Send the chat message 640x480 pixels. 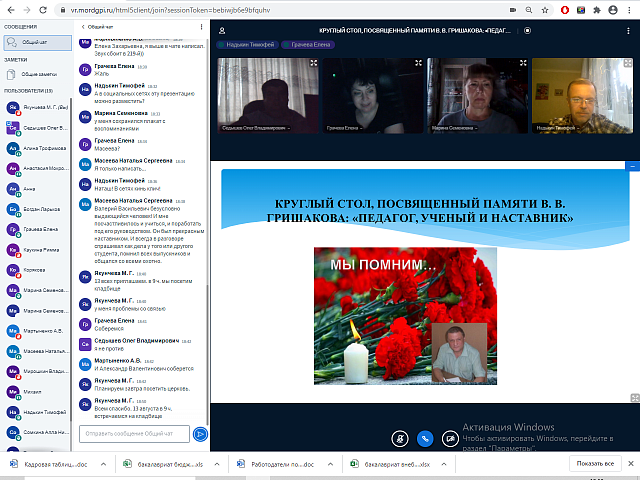point(200,434)
